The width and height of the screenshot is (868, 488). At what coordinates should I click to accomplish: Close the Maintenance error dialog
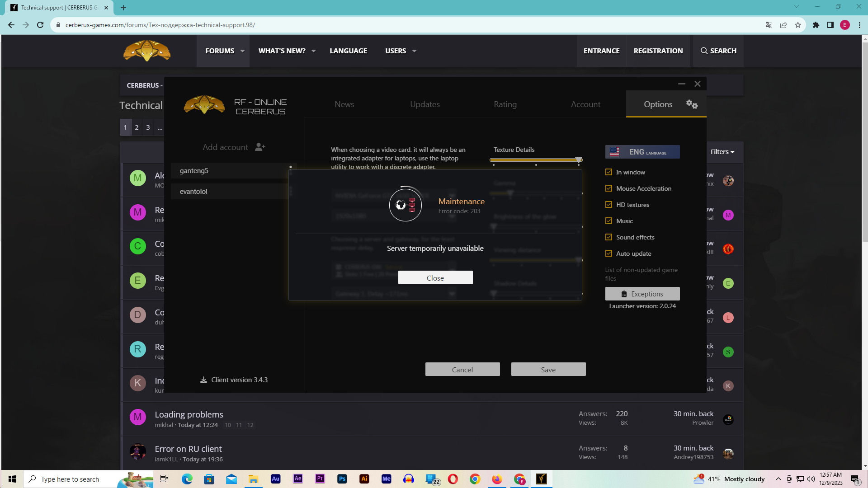pos(435,278)
